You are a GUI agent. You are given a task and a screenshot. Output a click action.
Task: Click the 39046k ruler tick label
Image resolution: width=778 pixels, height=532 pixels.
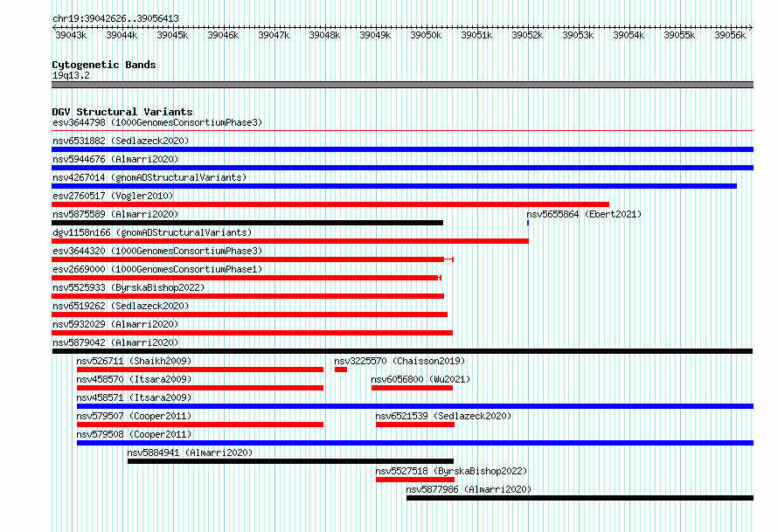223,35
